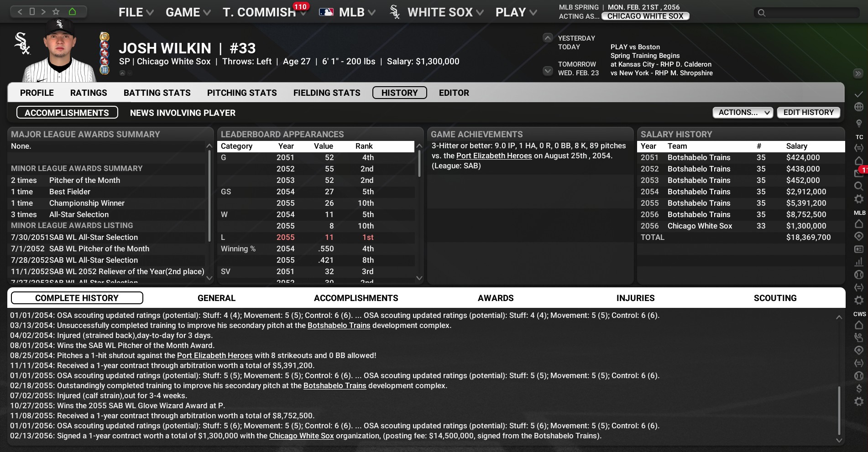
Task: Select the GENERAL history filter tab
Action: click(x=216, y=298)
